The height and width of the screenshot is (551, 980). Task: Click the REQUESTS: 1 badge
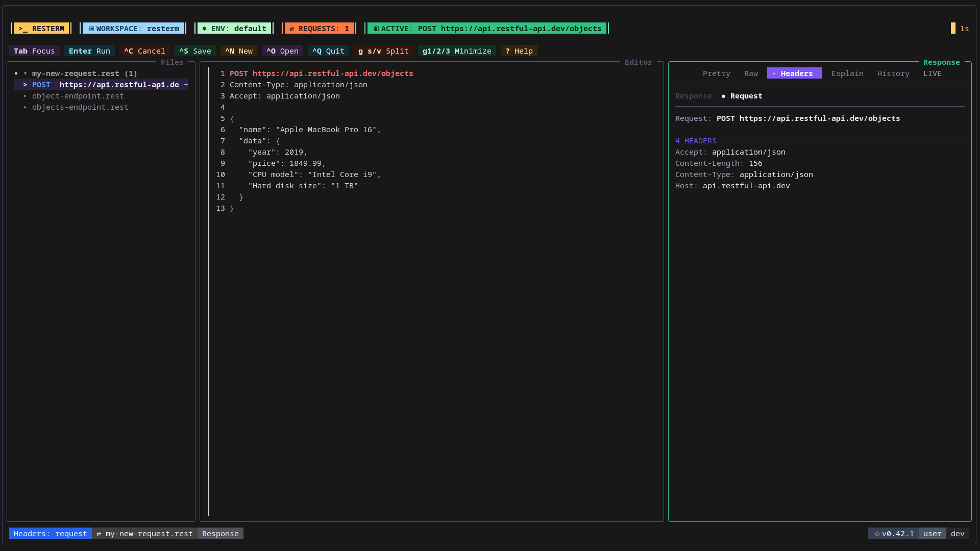(319, 29)
